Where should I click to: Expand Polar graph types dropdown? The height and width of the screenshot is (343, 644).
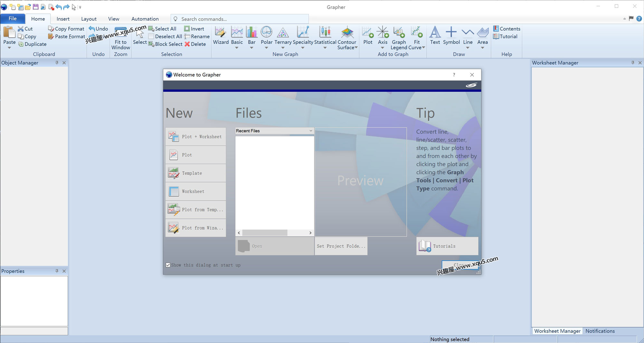coord(266,48)
